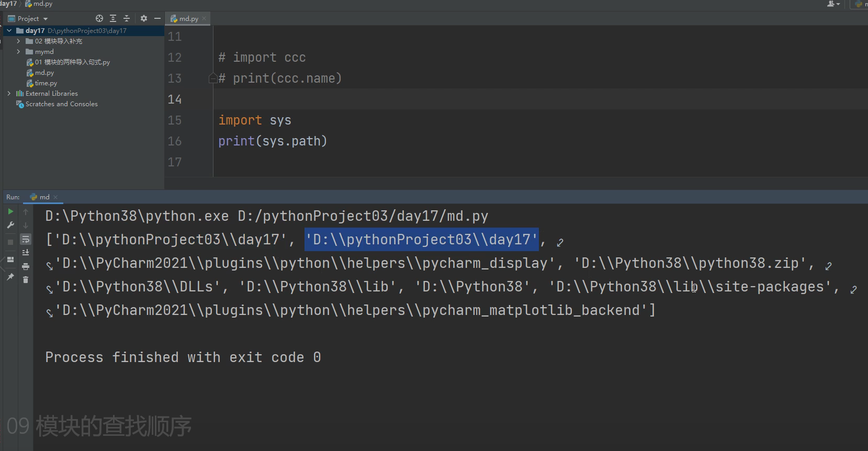Toggle scroll to end of console
The image size is (868, 451).
click(x=25, y=253)
